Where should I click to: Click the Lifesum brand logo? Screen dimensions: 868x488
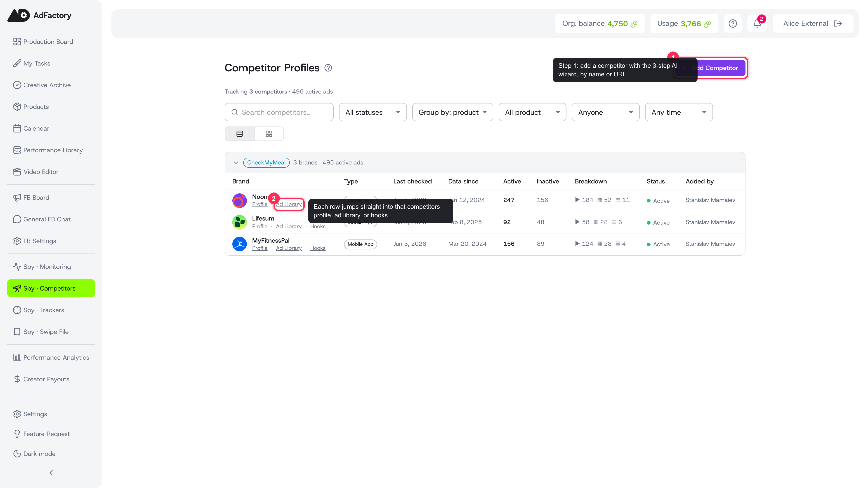[240, 222]
